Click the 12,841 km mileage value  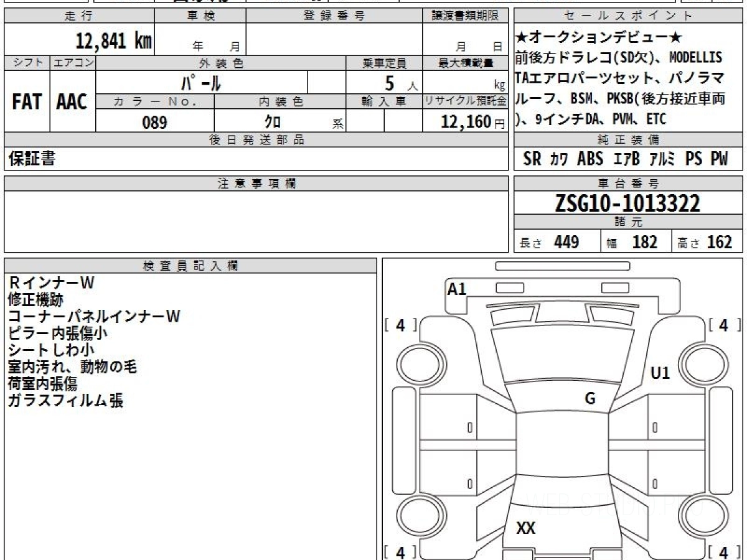(x=114, y=41)
